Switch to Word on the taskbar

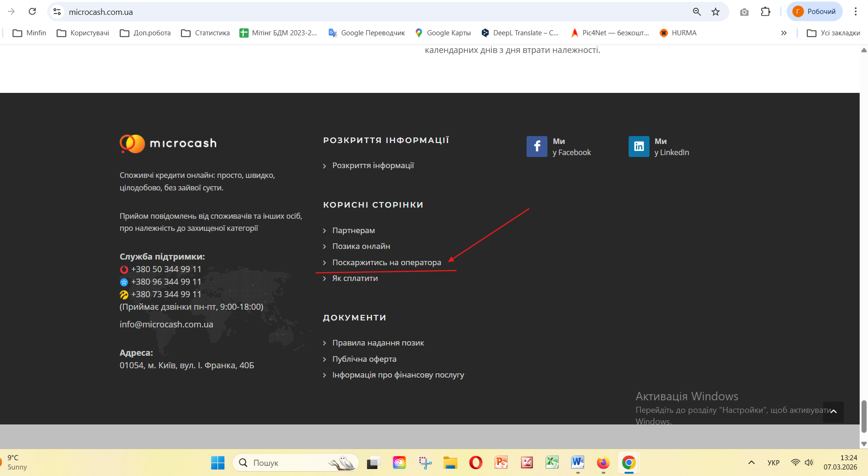[578, 463]
